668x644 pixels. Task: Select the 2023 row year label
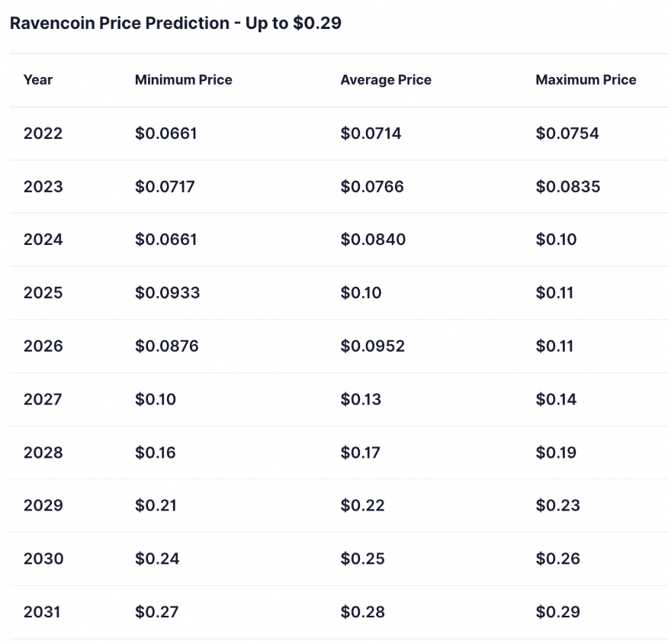[x=43, y=187]
